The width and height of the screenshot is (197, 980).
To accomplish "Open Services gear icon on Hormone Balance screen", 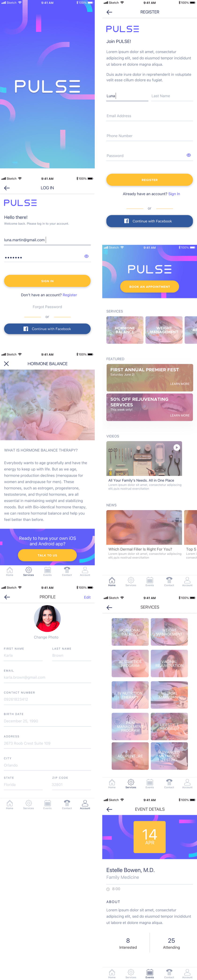I will [x=29, y=571].
